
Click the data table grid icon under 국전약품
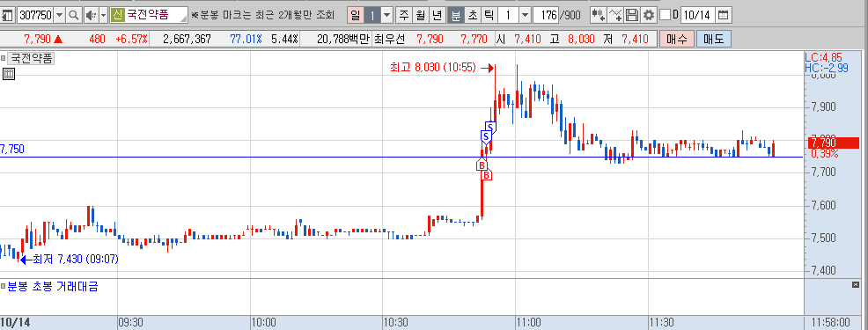[x=8, y=74]
